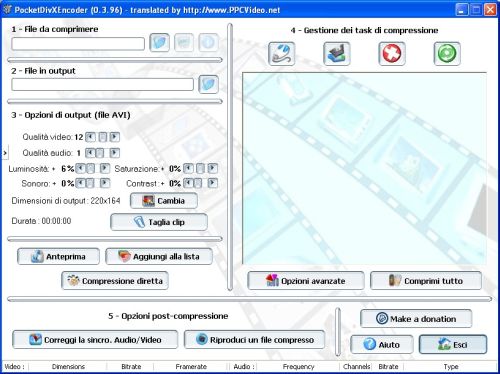Click the save task list icon

tap(337, 53)
